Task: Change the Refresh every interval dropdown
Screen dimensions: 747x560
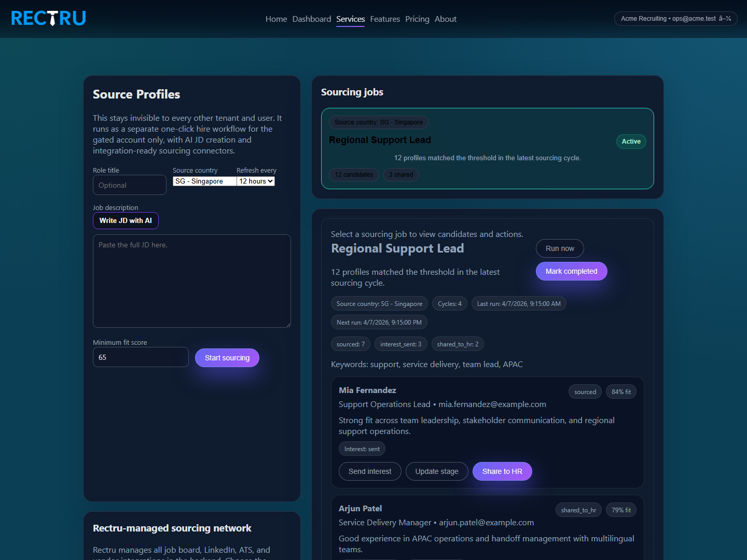Action: point(256,181)
